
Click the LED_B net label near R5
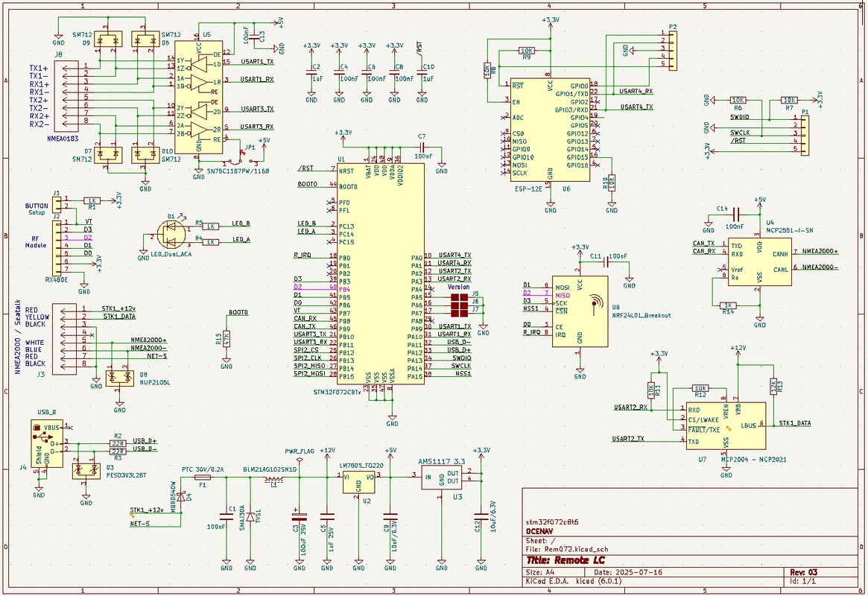point(241,223)
